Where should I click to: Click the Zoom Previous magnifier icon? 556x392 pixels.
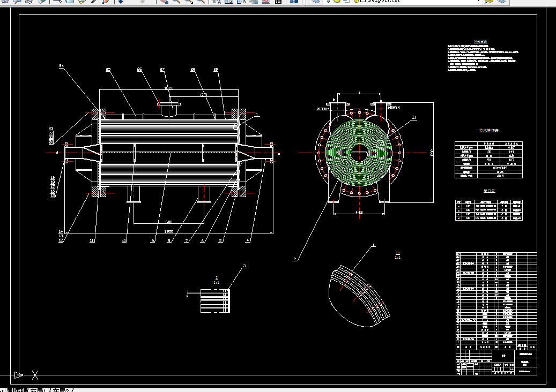[201, 1]
